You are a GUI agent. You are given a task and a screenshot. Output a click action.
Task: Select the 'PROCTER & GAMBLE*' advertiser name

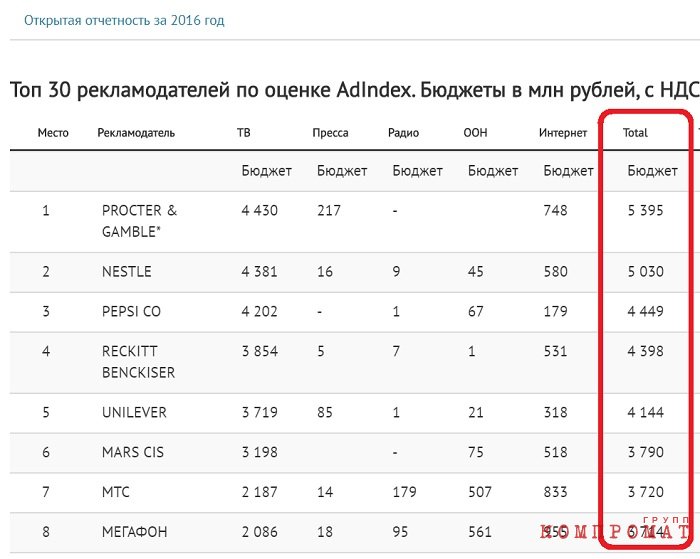139,221
